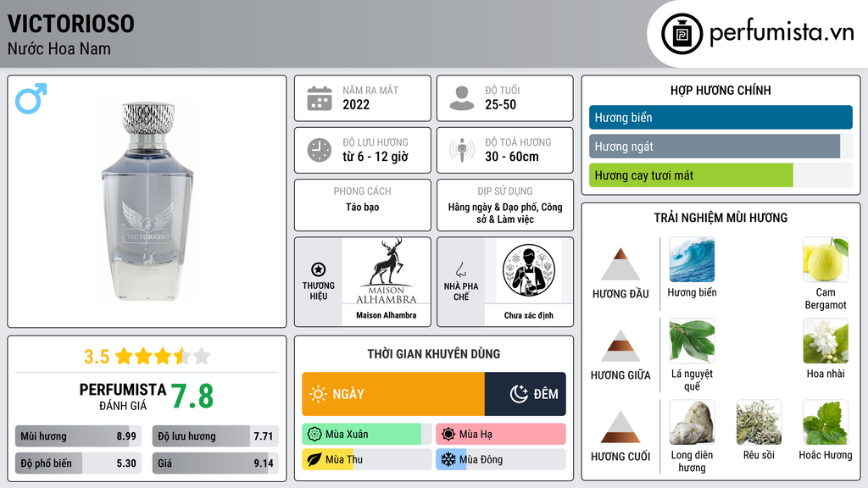This screenshot has width=868, height=488.
Task: Click the blue male gender symbol icon
Action: 31,98
